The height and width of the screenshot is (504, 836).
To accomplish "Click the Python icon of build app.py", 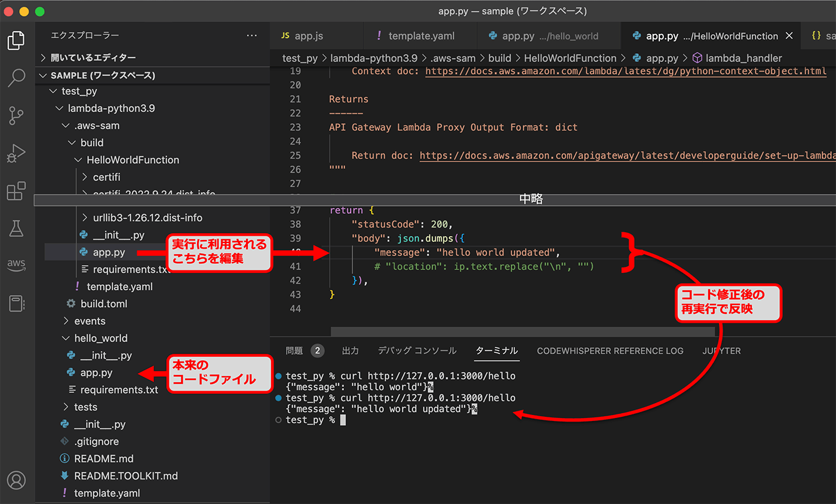I will (84, 252).
